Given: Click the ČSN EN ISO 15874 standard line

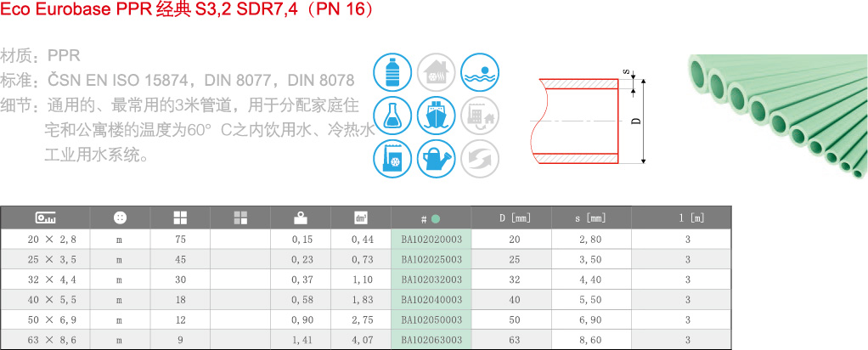Looking at the screenshot, I should [178, 81].
